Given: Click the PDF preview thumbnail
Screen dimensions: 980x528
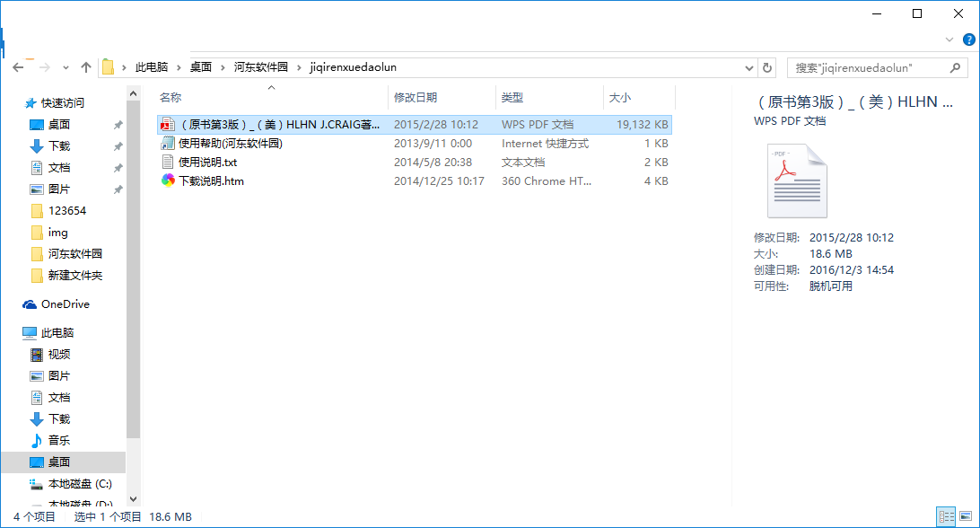Looking at the screenshot, I should pyautogui.click(x=797, y=180).
